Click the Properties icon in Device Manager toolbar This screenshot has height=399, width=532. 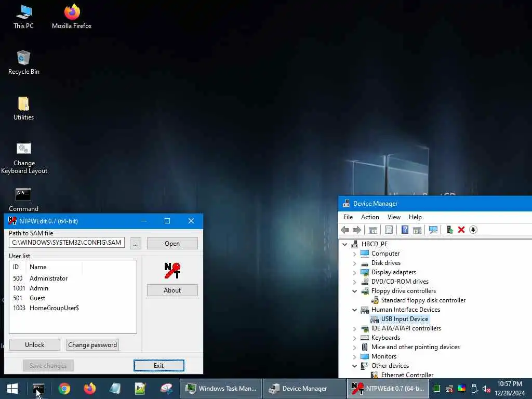[389, 230]
